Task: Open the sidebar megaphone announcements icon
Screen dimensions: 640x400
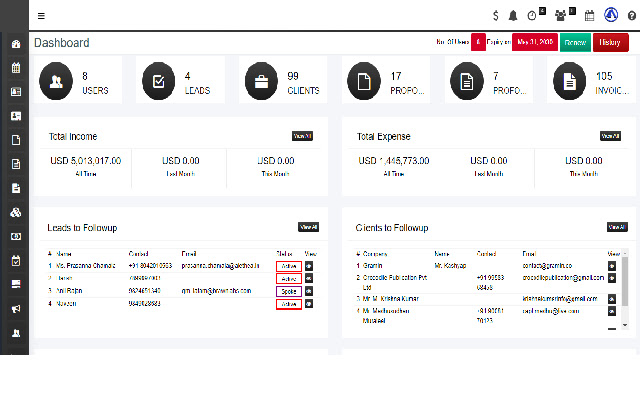Action: pyautogui.click(x=16, y=309)
